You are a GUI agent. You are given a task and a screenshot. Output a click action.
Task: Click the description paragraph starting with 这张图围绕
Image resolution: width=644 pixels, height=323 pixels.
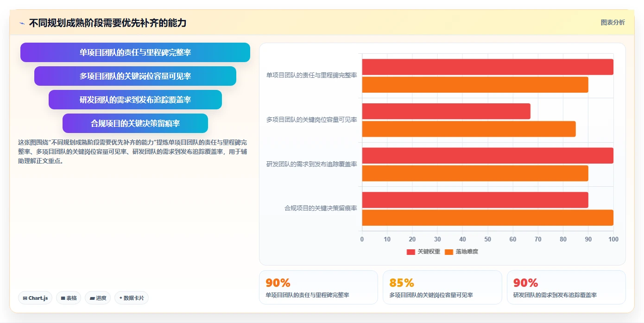click(x=133, y=152)
